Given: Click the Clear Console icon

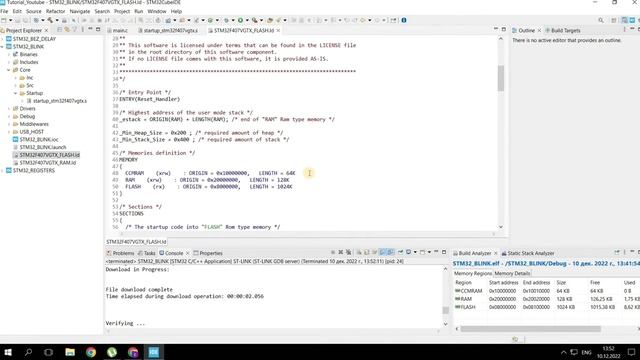Looking at the screenshot, I should 359,252.
